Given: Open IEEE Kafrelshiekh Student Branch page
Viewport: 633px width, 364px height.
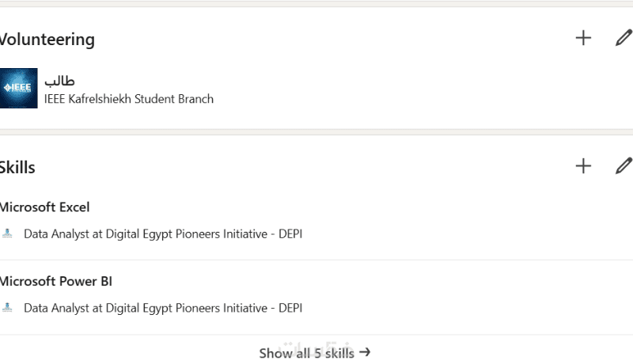Looking at the screenshot, I should pyautogui.click(x=129, y=99).
